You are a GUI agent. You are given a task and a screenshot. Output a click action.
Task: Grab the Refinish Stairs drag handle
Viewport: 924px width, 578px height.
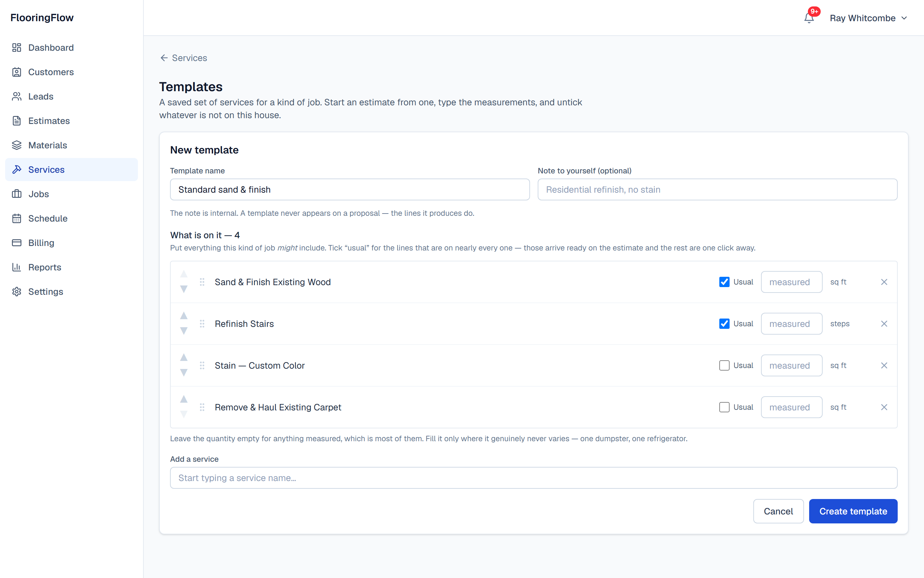coord(202,323)
